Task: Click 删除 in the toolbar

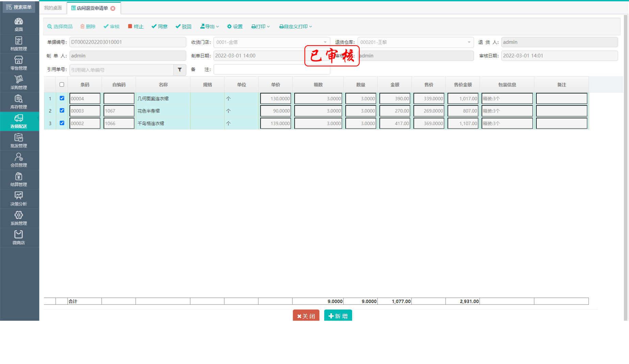Action: [x=88, y=27]
